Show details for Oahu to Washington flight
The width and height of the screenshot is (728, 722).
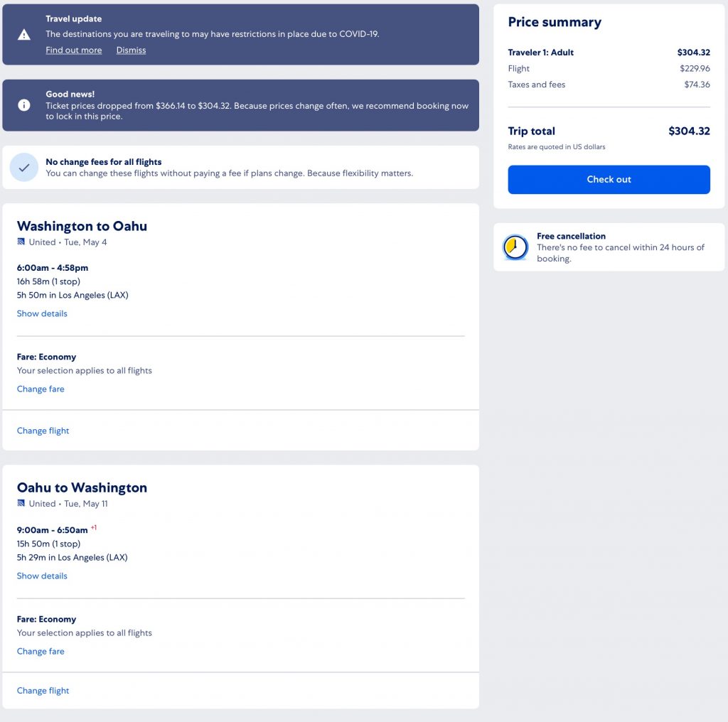[42, 576]
